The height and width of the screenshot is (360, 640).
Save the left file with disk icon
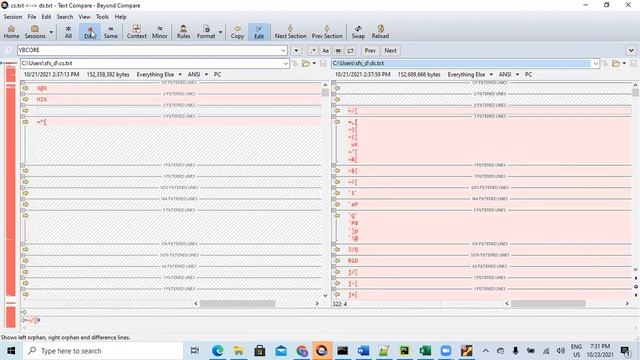click(323, 63)
